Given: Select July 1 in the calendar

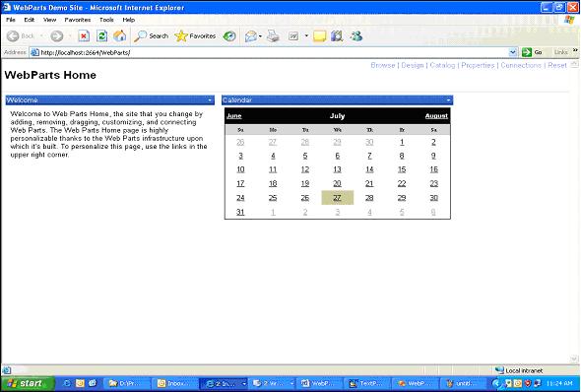Looking at the screenshot, I should tap(402, 142).
